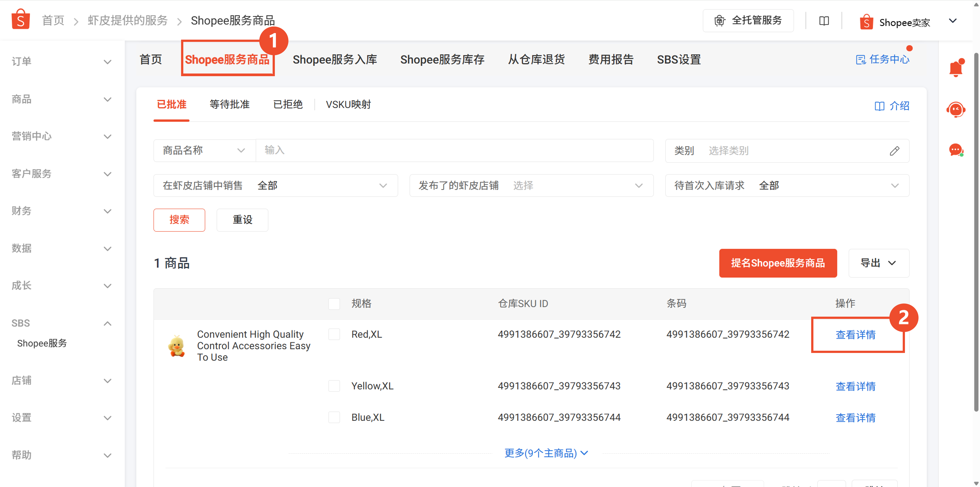
Task: Click the 条码 column header
Action: pos(676,304)
